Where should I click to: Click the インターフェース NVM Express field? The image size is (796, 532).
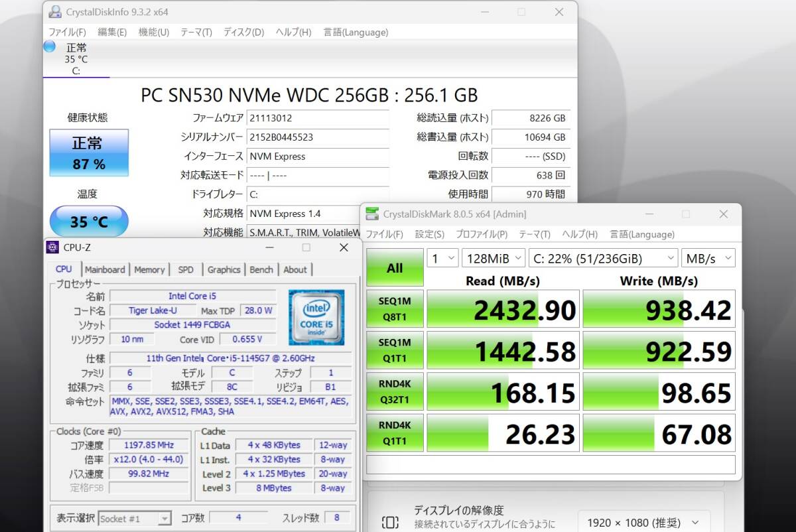coord(318,157)
